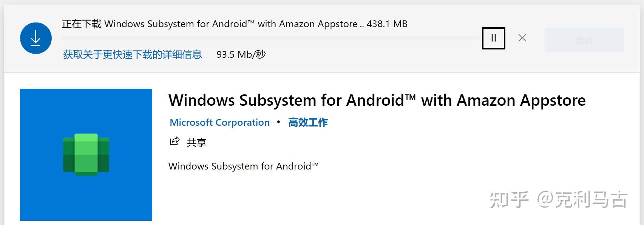Viewport: 644px width, 225px height.
Task: Pause the current download
Action: click(493, 38)
